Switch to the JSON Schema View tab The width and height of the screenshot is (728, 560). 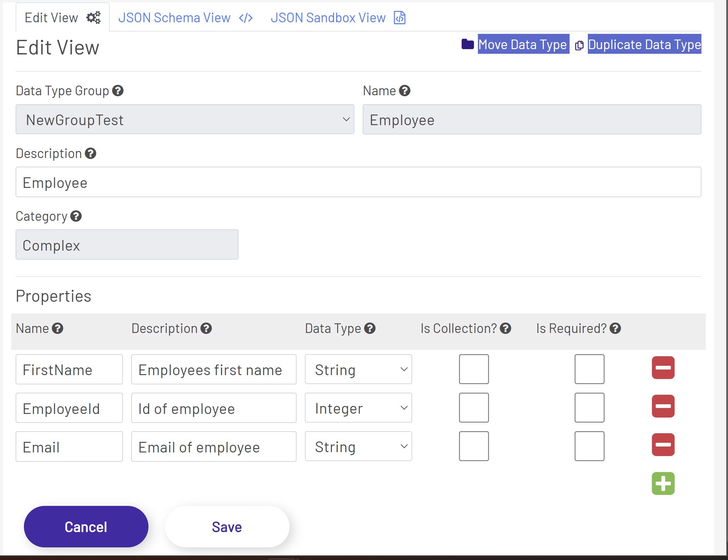(174, 18)
